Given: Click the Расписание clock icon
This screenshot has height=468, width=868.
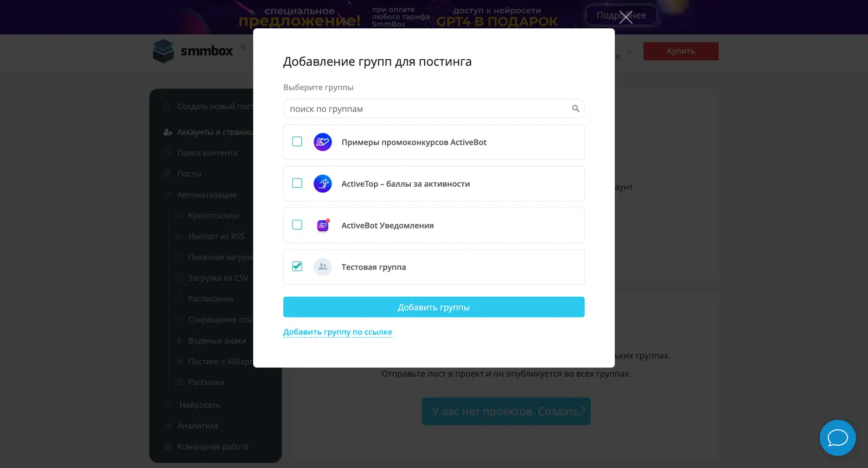Looking at the screenshot, I should [x=179, y=299].
